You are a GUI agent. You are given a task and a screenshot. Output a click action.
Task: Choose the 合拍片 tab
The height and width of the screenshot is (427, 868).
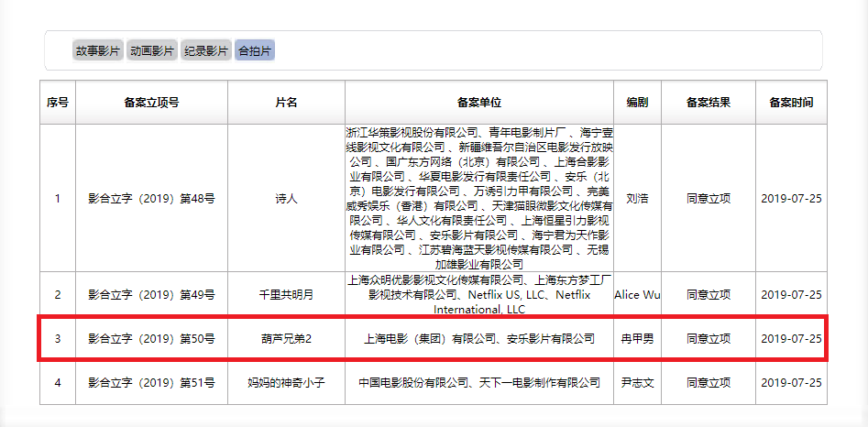click(255, 51)
